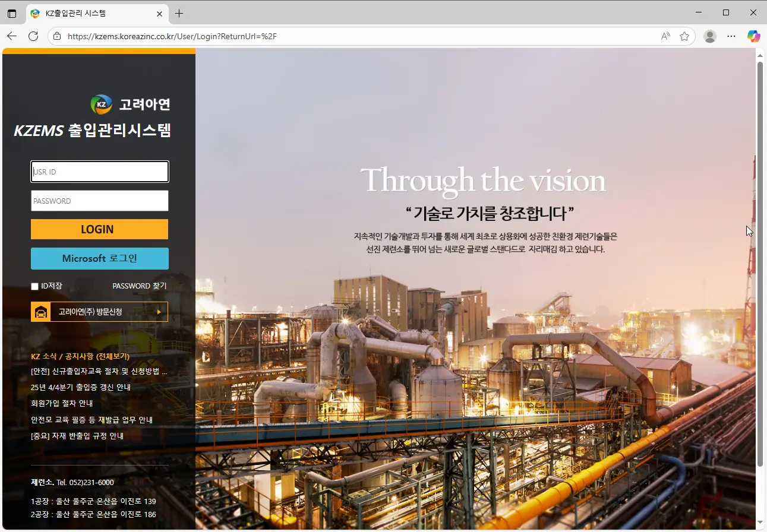This screenshot has height=532, width=767.
Task: Enable the ID저장 checkbox
Action: click(x=34, y=286)
